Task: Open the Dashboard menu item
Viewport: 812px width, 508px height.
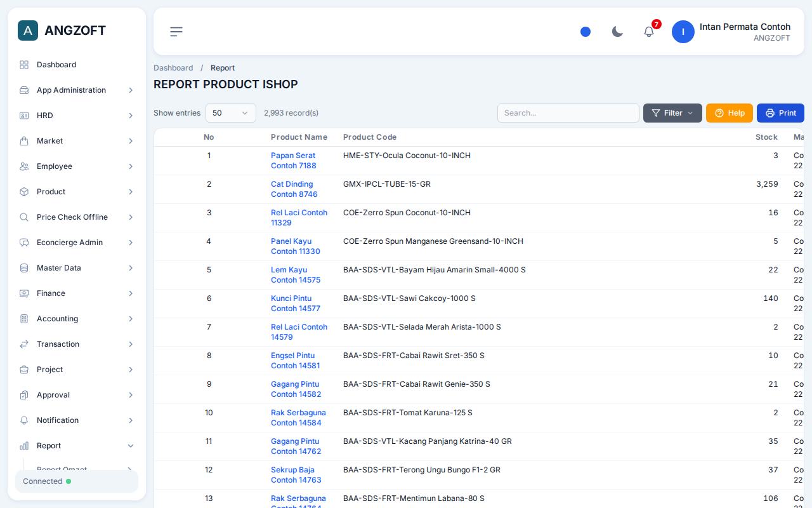Action: pos(77,65)
